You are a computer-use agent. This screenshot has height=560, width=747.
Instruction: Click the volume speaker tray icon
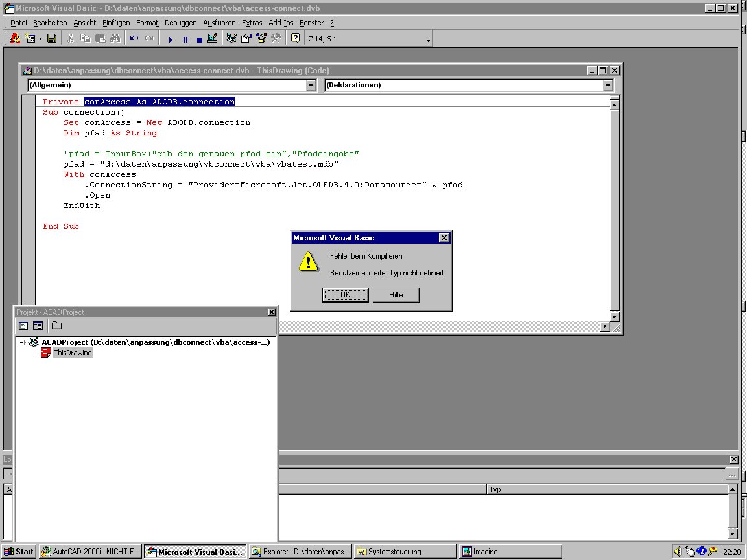coord(678,552)
